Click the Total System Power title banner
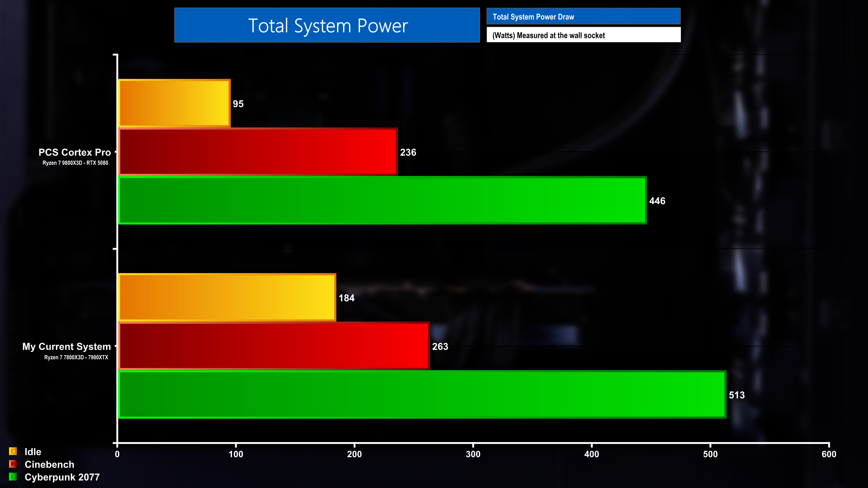This screenshot has width=868, height=488. [x=327, y=25]
